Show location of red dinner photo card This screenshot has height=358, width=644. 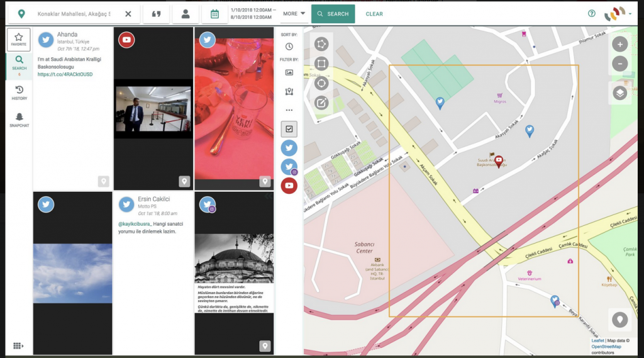(x=265, y=181)
